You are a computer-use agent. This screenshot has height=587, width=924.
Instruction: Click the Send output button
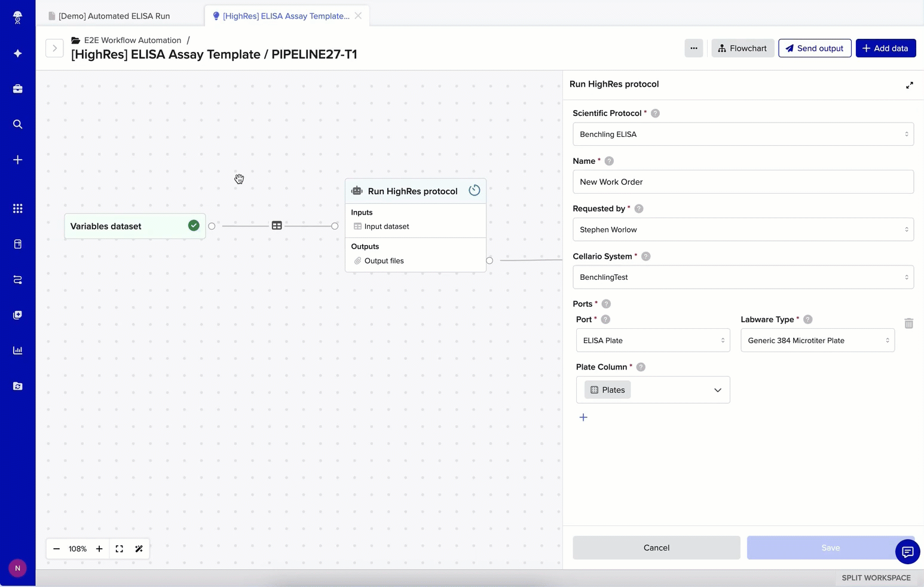click(815, 48)
